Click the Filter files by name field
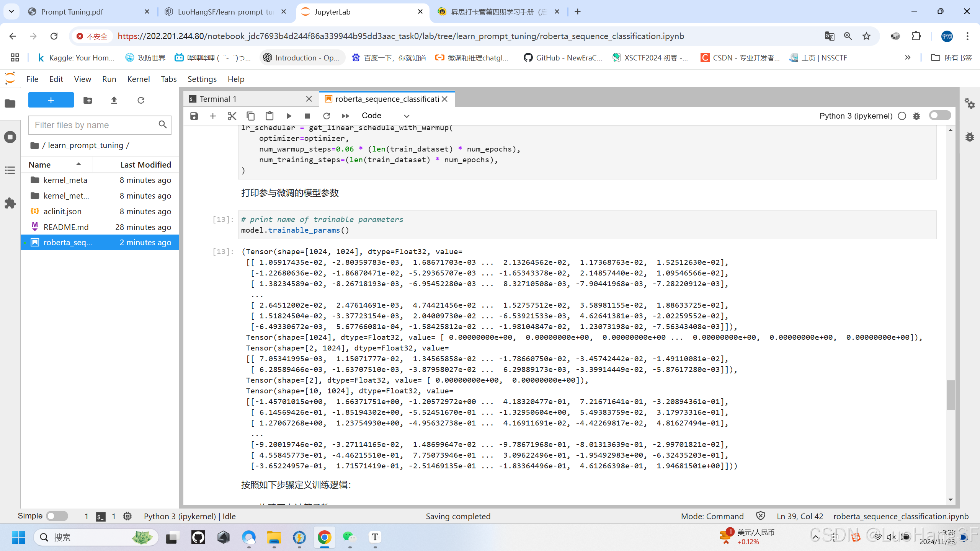Screen dimensions: 980x551 96,125
